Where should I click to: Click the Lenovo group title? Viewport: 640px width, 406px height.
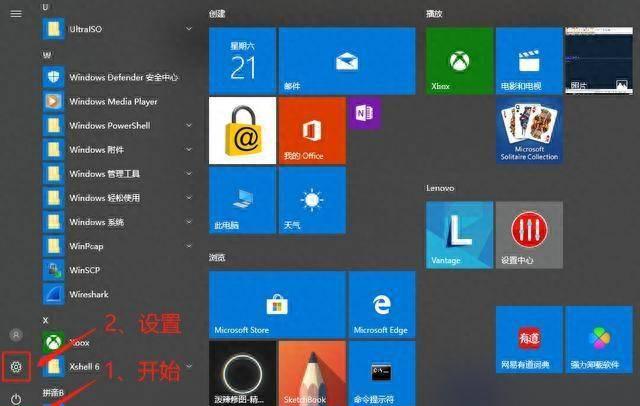440,188
